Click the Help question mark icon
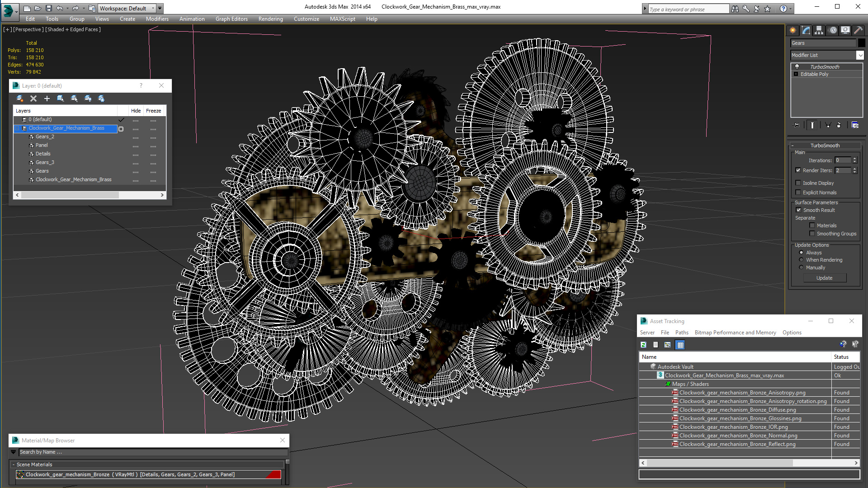The image size is (868, 488). pos(783,9)
